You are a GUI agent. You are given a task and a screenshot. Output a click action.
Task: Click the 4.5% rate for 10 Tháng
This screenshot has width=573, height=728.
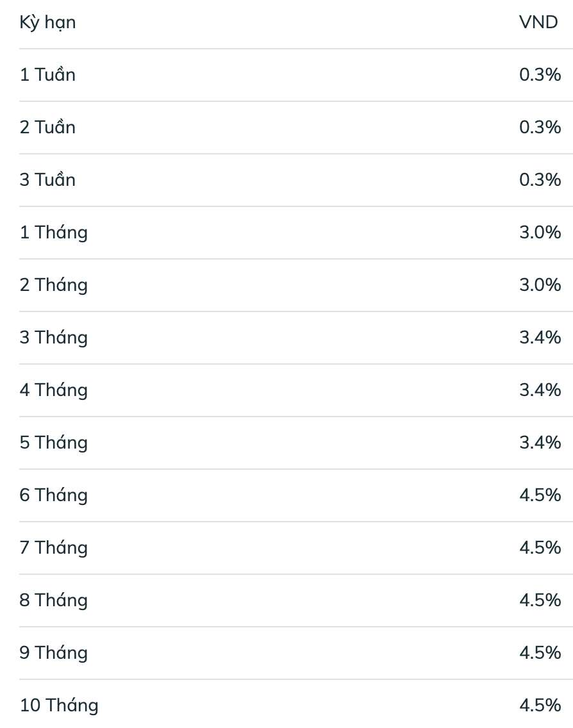click(540, 706)
